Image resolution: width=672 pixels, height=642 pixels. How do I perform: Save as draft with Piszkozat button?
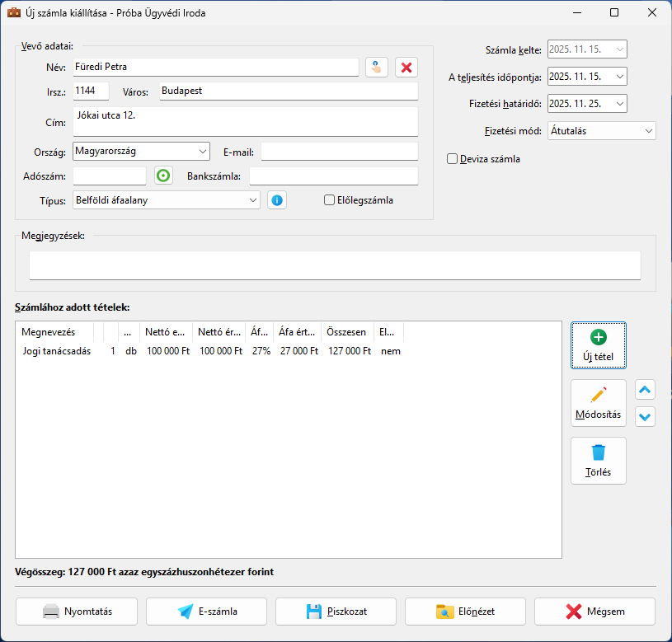pyautogui.click(x=336, y=612)
